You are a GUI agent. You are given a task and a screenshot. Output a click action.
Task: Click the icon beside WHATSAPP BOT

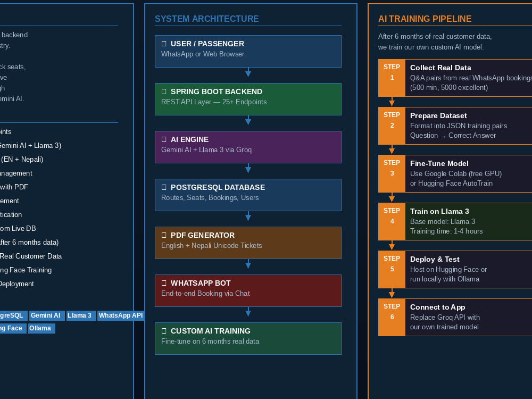[x=164, y=283]
